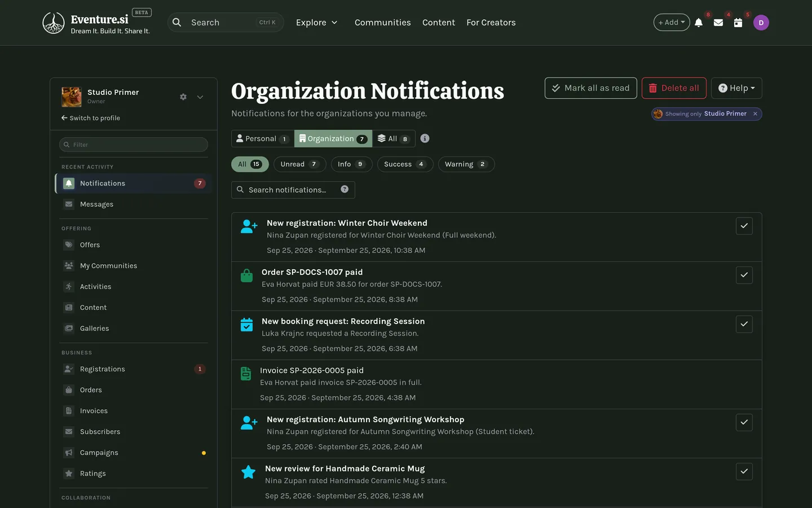Open Registrations in the sidebar
Image resolution: width=812 pixels, height=508 pixels.
click(134, 369)
